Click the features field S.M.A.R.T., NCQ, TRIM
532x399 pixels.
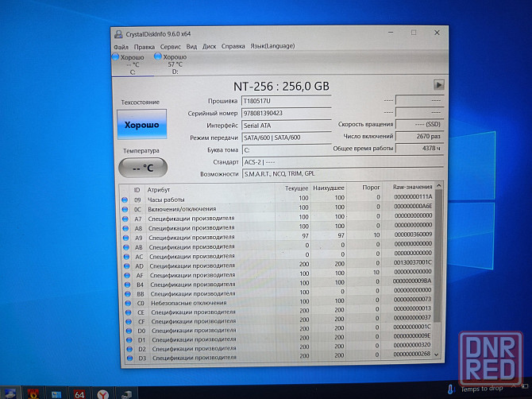point(343,173)
